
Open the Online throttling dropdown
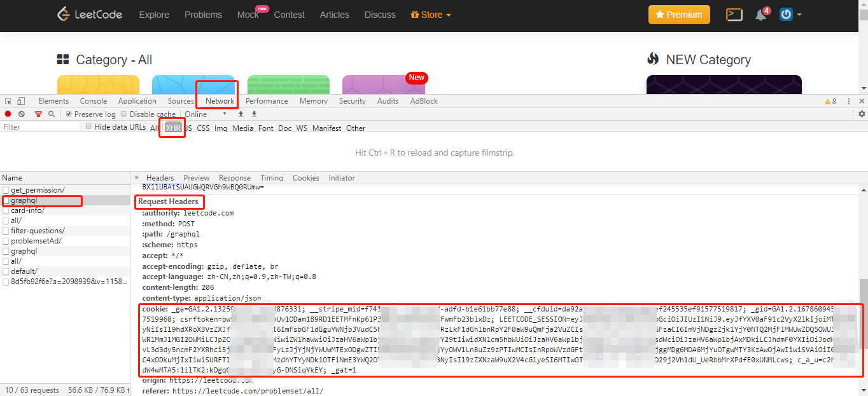click(206, 114)
